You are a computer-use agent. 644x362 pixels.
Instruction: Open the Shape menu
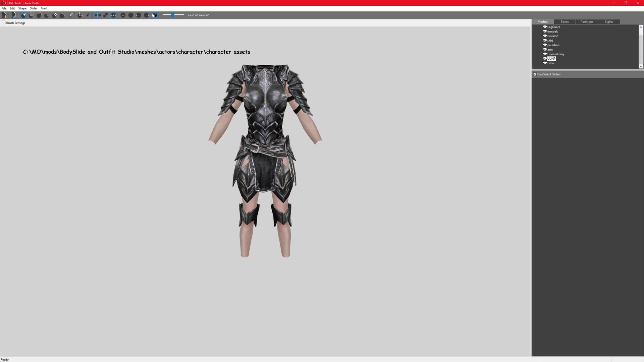(x=22, y=8)
